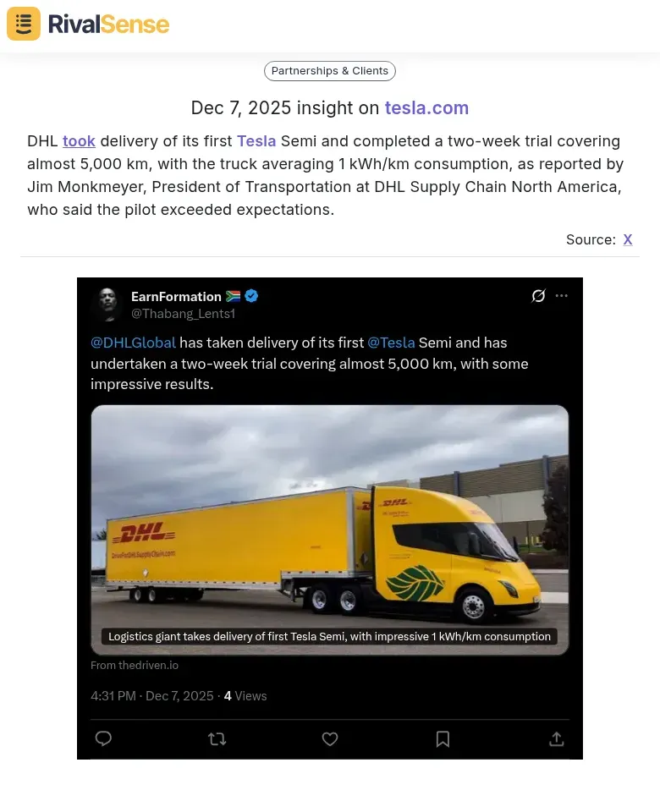Open @Thabang_Lents1's profile handle
660x812 pixels.
[183, 314]
